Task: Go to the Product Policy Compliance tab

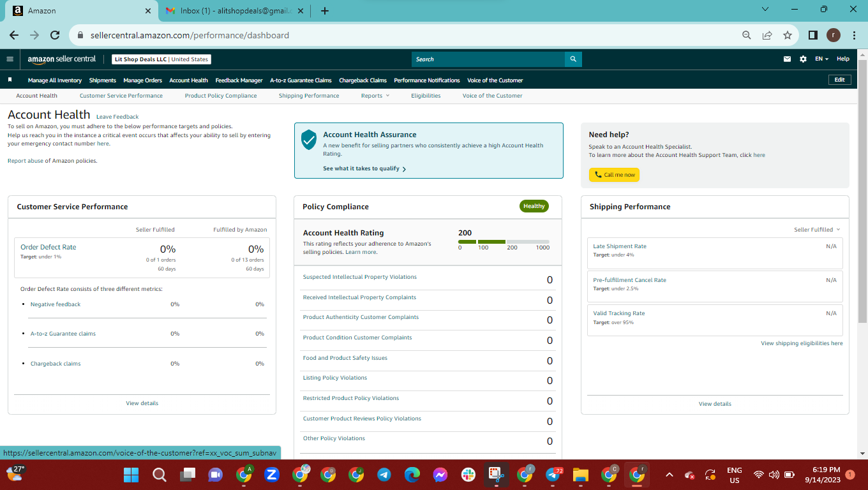Action: coord(221,96)
